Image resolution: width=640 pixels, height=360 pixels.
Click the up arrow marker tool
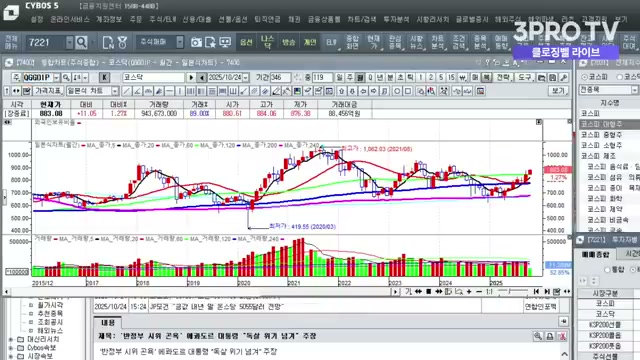point(341,91)
